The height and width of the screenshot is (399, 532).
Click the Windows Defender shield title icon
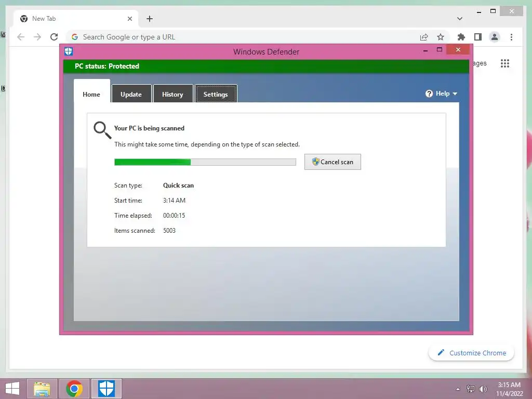pos(69,51)
